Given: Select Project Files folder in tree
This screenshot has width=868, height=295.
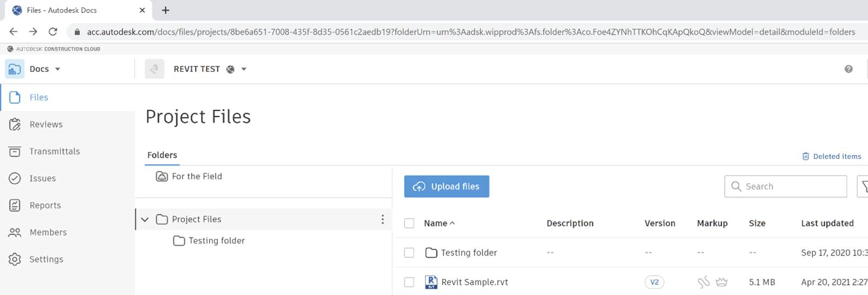Looking at the screenshot, I should 197,219.
